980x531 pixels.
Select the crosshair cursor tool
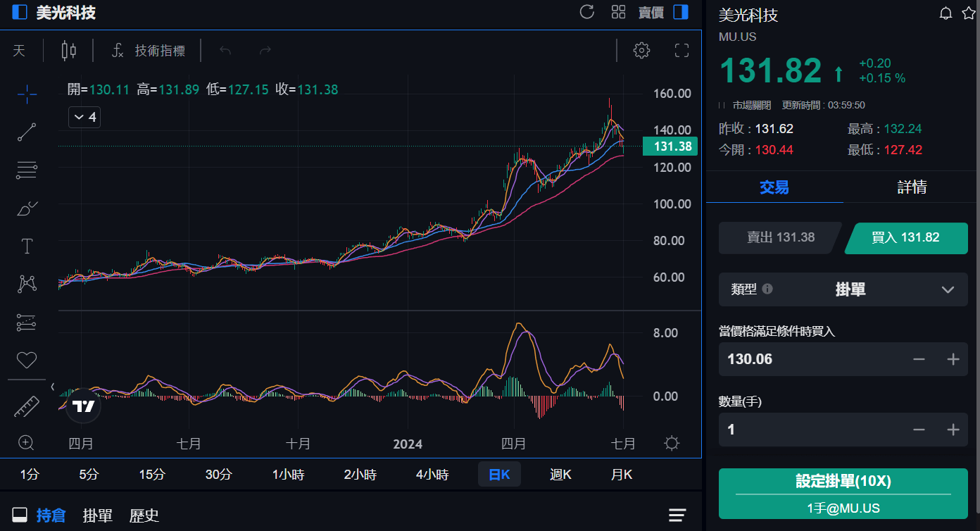click(x=27, y=94)
